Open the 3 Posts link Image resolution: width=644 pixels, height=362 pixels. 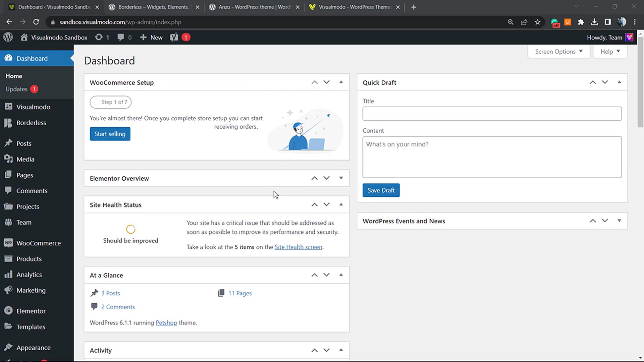111,293
